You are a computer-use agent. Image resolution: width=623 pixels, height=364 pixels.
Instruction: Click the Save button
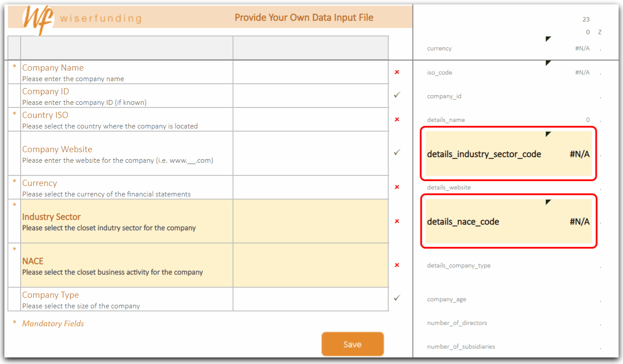[352, 344]
